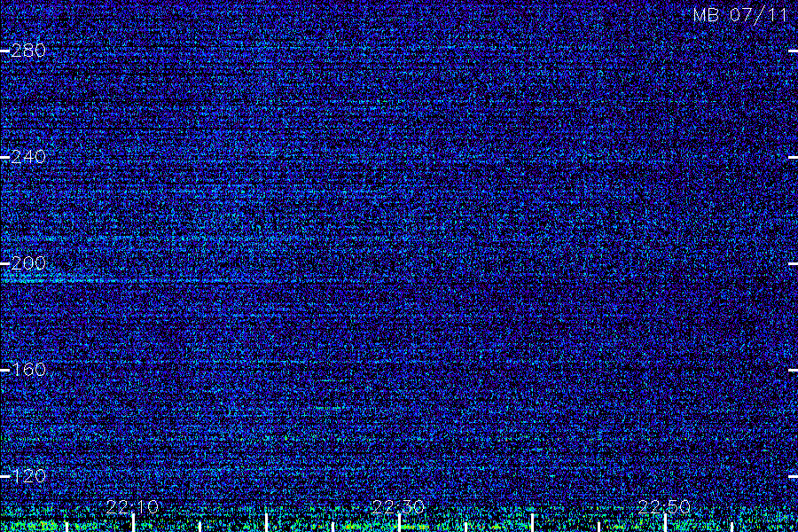The width and height of the screenshot is (798, 532).
Task: Click the 22:10 time label
Action: [132, 506]
